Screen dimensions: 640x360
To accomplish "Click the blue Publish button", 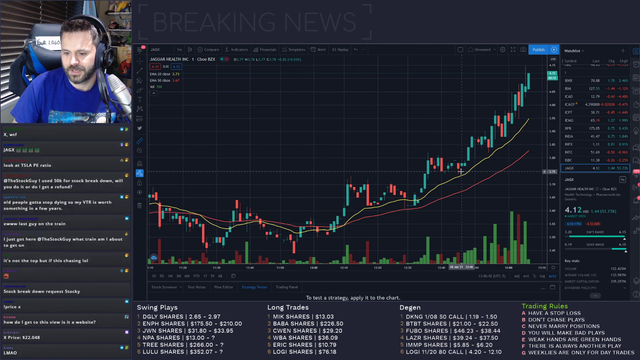I will (539, 50).
